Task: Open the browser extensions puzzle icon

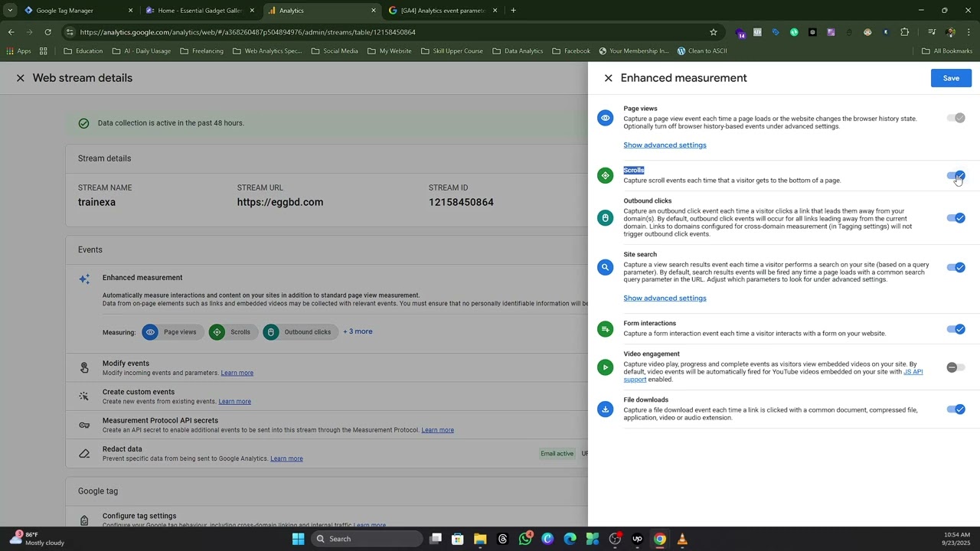Action: [x=904, y=32]
